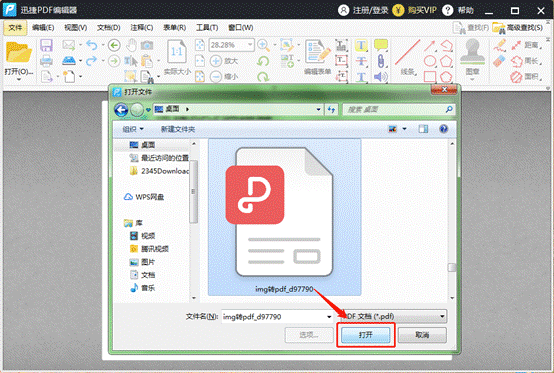Viewport: 554px width, 373px height.
Task: Click the file name input field
Action: point(274,317)
